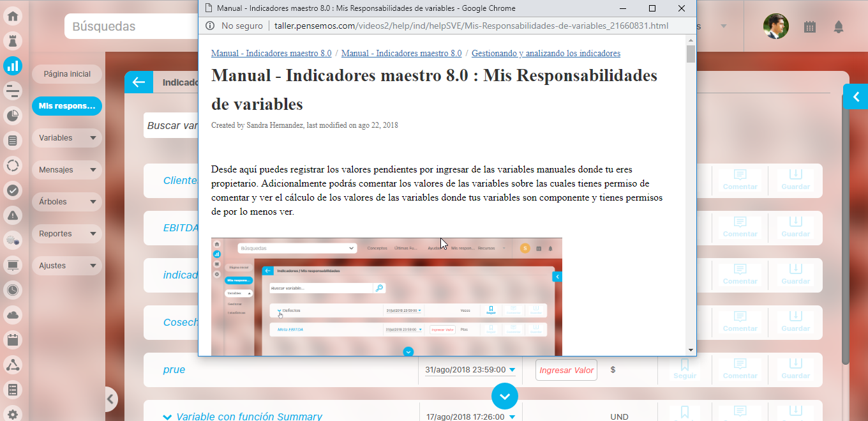Click the back arrow beside Indicadores
The height and width of the screenshot is (421, 868).
pyautogui.click(x=138, y=82)
